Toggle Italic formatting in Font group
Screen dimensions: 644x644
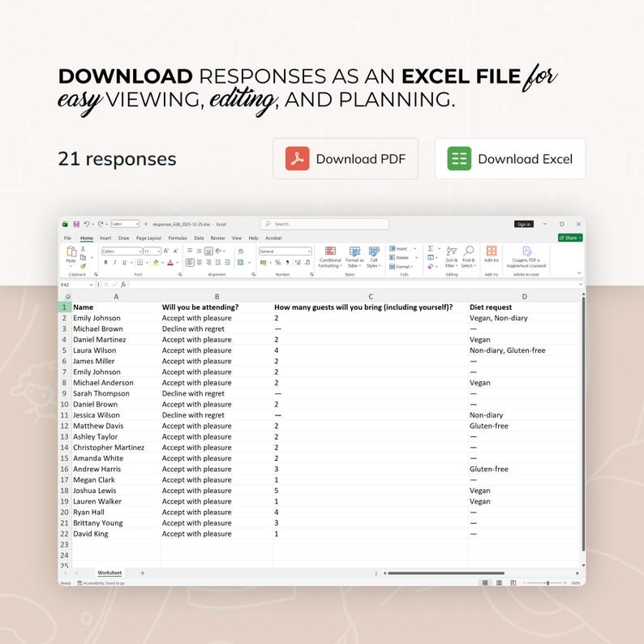pos(115,263)
